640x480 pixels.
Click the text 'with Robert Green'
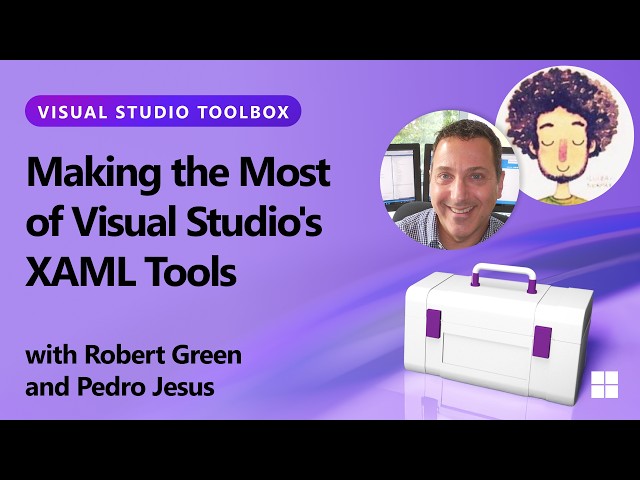[x=133, y=355]
